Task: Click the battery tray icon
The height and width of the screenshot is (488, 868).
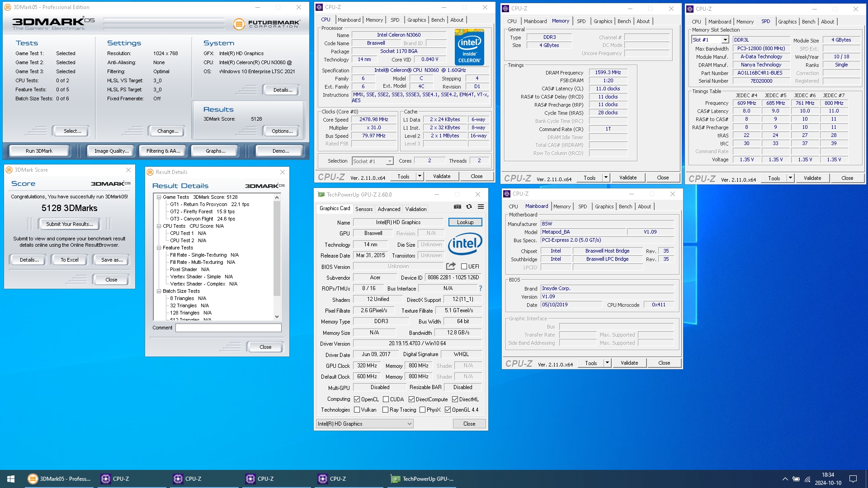Action: (x=796, y=479)
